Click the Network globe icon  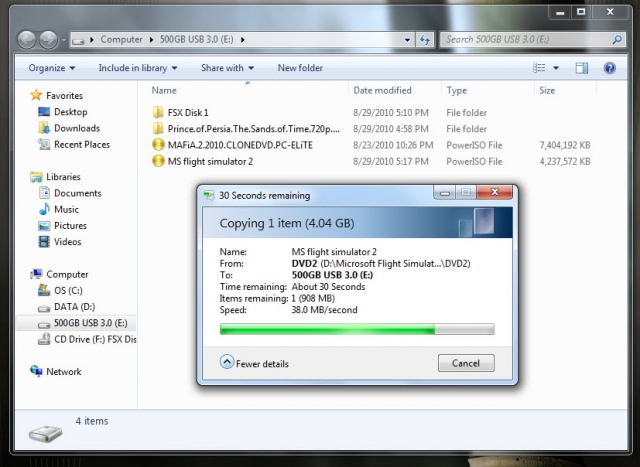[36, 371]
